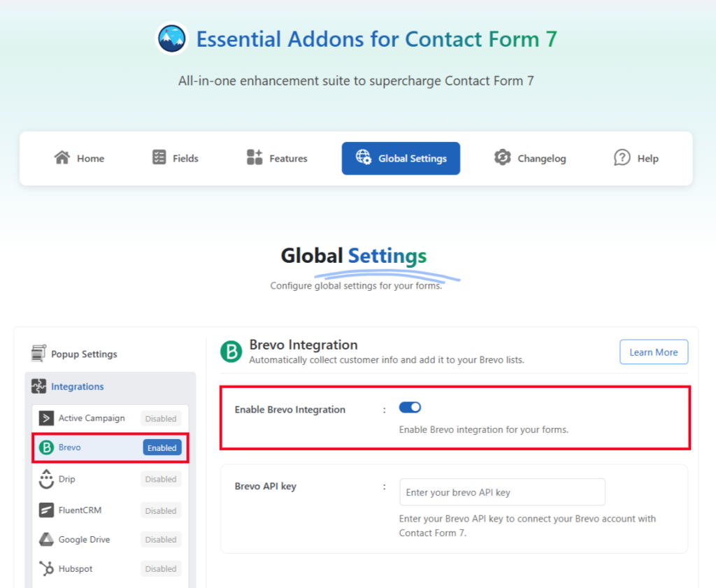The width and height of the screenshot is (716, 588).
Task: Select the Global Settings tab
Action: pos(401,159)
